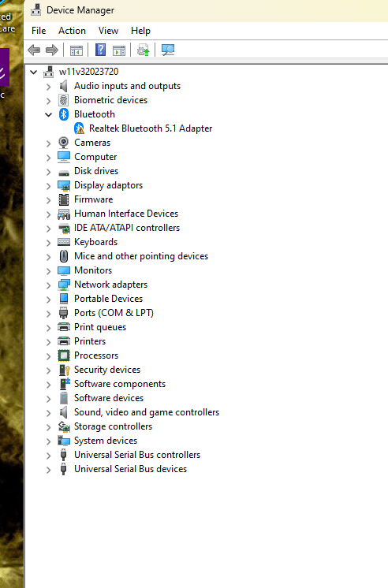Click the Keyboards category icon
Viewport: 388px width, 588px height.
(x=64, y=242)
